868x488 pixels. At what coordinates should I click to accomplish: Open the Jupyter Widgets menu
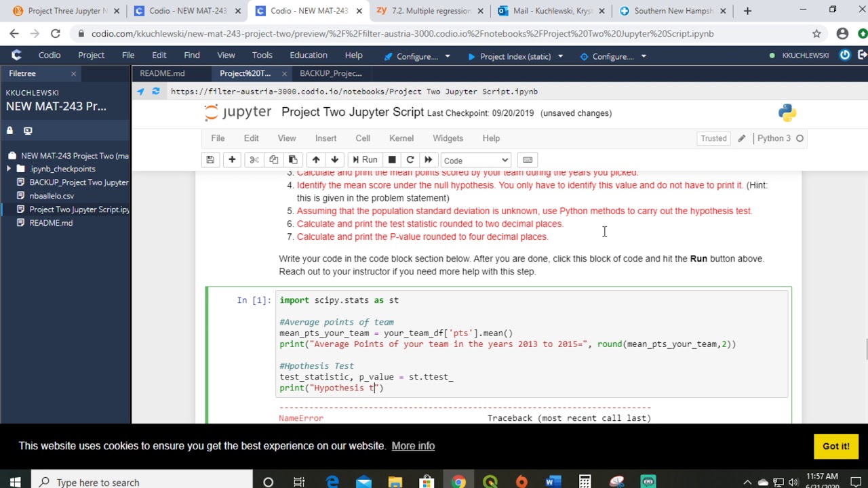(448, 138)
